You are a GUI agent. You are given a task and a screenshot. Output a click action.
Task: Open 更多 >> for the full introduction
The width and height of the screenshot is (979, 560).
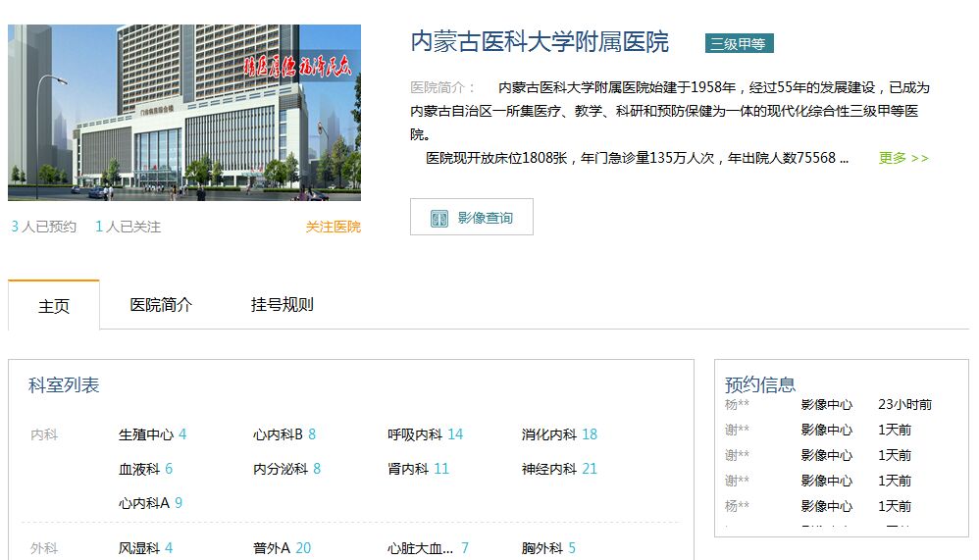pos(903,158)
